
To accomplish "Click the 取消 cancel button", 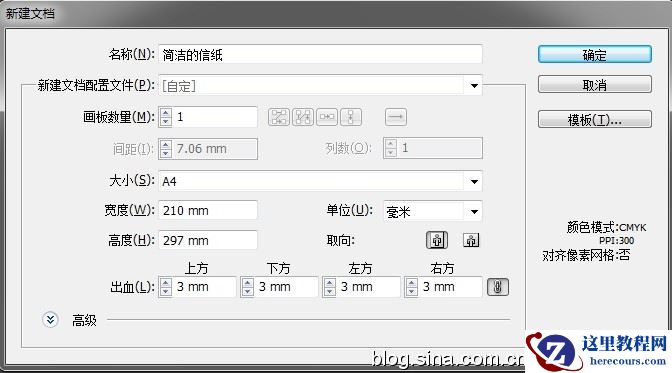I will (595, 85).
